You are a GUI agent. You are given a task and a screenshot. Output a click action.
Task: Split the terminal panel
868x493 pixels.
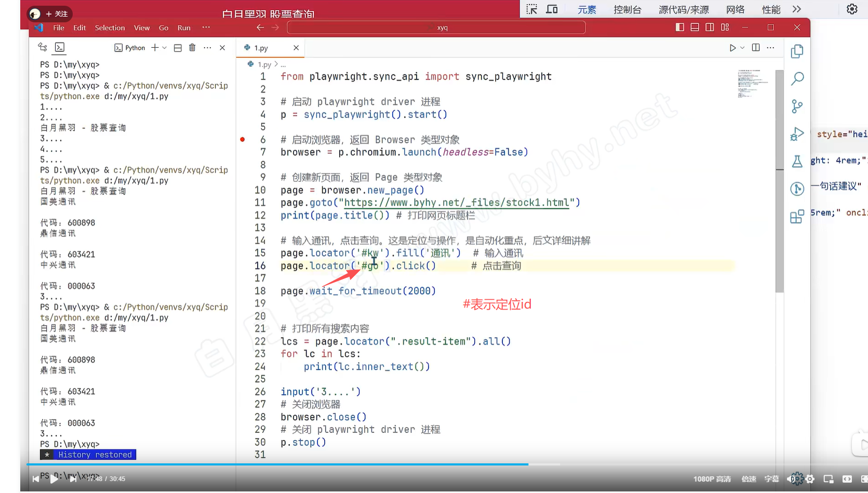(x=178, y=48)
